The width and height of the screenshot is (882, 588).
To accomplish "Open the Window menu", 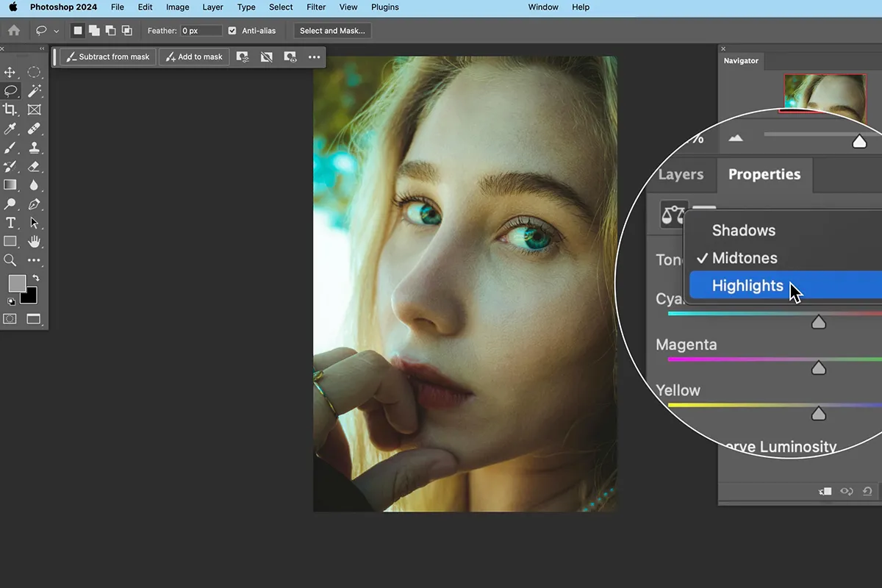I will tap(543, 7).
